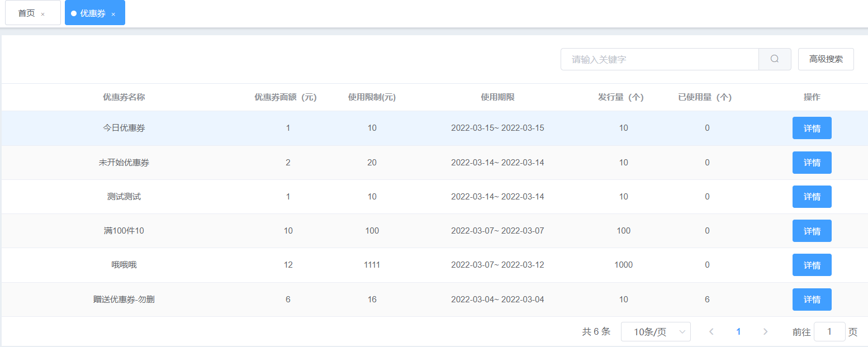Focus the 请输入关键字 search field
The width and height of the screenshot is (868, 347).
[660, 59]
